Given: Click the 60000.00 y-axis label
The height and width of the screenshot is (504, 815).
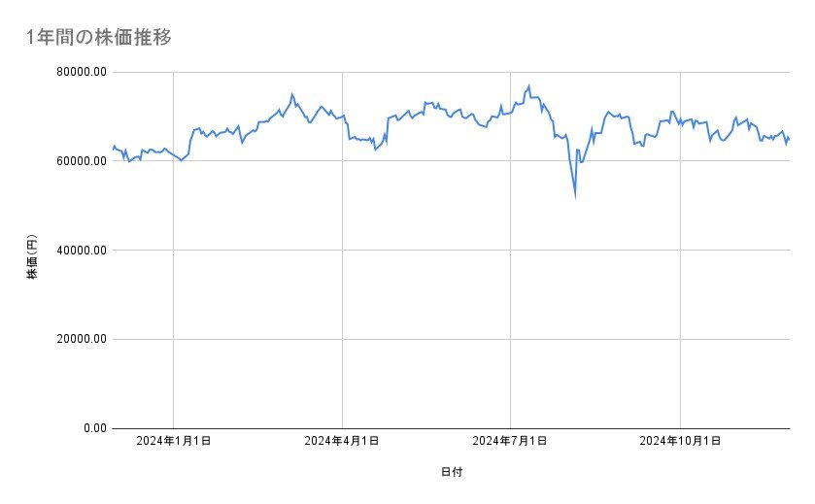Looking at the screenshot, I should (82, 161).
